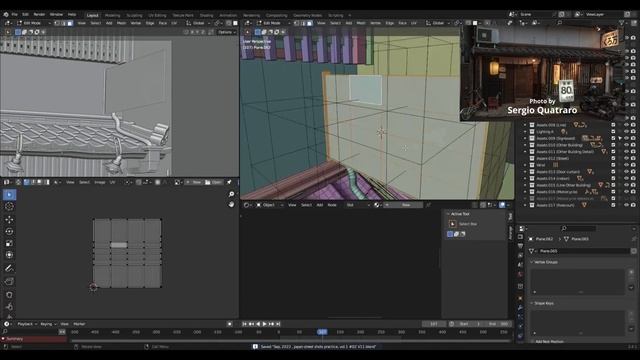Click the UV editor zoom magnifier gizmo
Viewport: 640px width, 360px height.
(231, 194)
